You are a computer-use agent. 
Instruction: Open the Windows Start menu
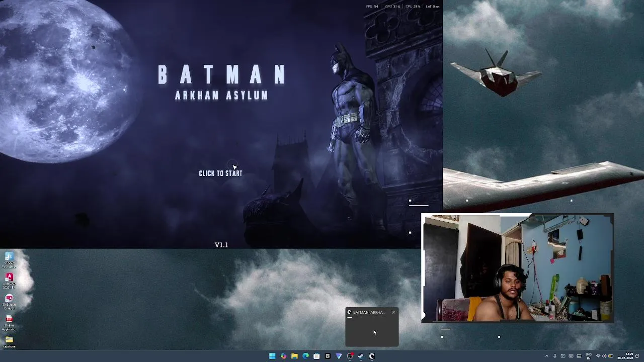point(272,356)
